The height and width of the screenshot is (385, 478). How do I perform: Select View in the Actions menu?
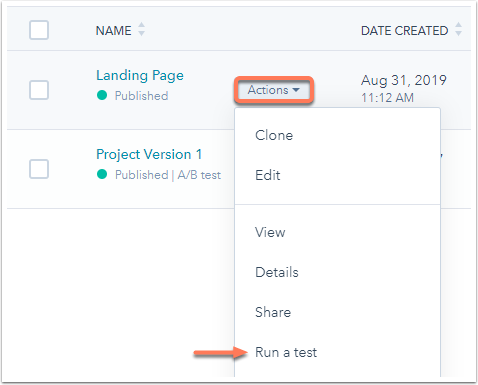pos(270,232)
